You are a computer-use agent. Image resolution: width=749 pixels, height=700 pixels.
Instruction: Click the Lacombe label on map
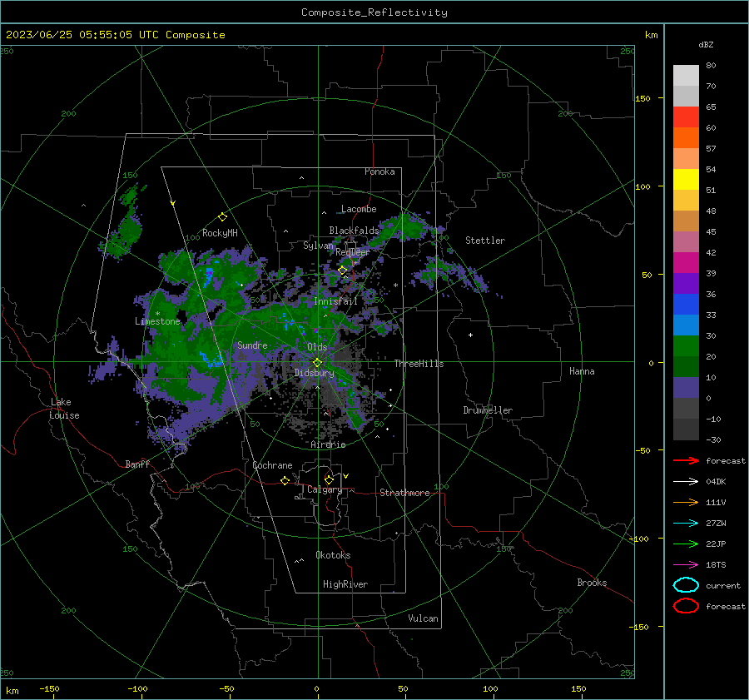point(359,209)
